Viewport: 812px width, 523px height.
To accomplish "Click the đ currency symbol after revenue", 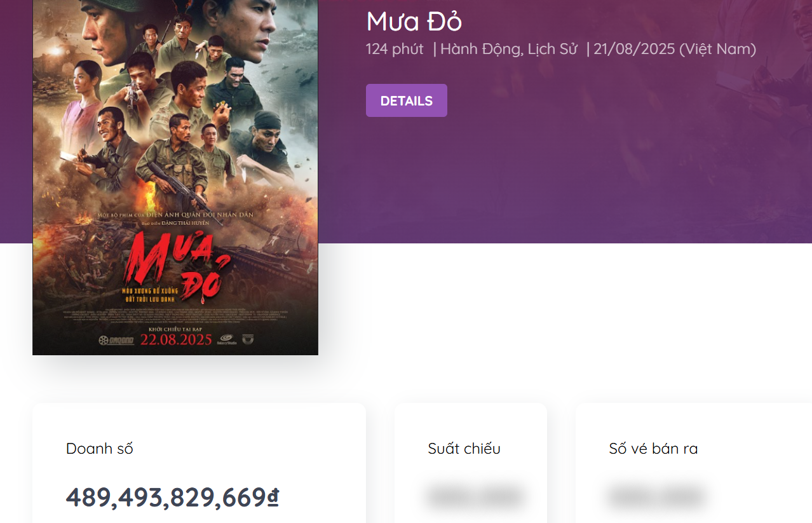I will point(273,498).
